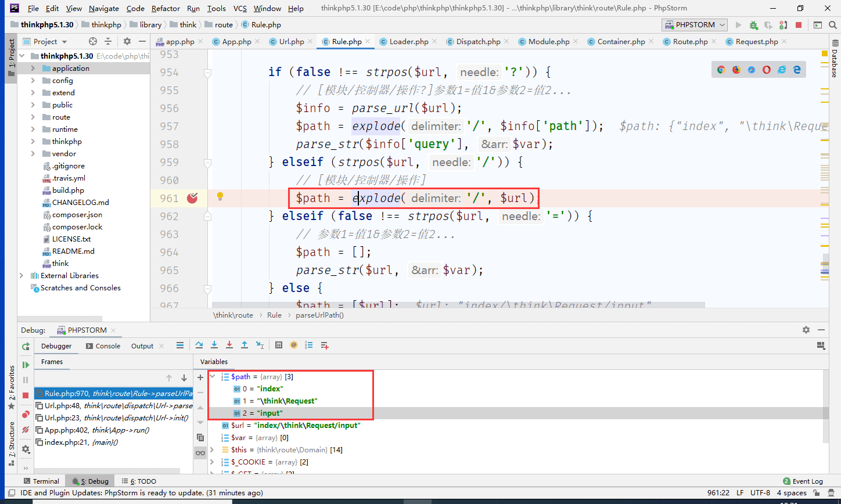Open the PHPSTORM run configuration dropdown
This screenshot has width=841, height=504.
695,25
